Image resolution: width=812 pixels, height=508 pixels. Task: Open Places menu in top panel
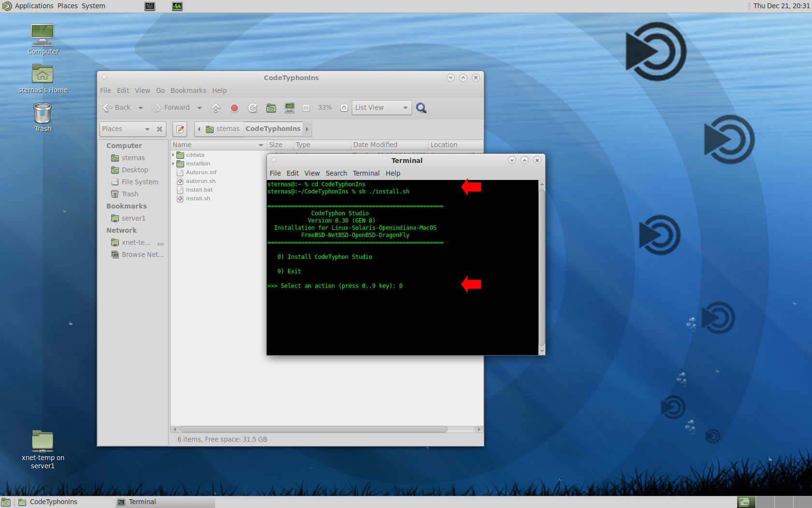[68, 6]
